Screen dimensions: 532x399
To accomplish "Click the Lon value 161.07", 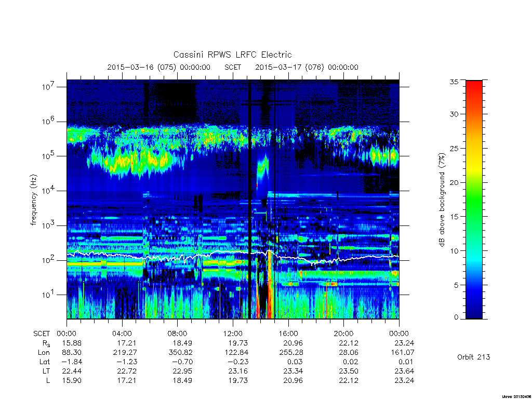I will [x=403, y=353].
